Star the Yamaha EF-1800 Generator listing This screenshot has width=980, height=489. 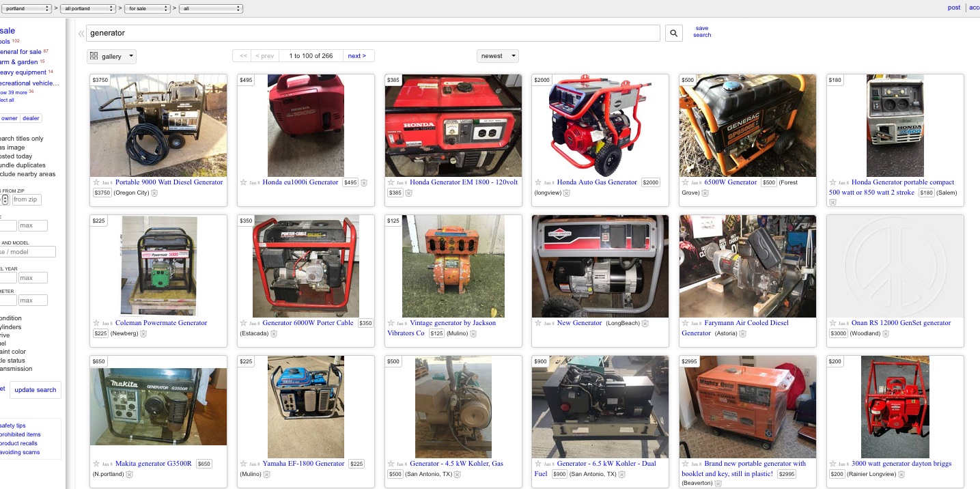[x=244, y=464]
